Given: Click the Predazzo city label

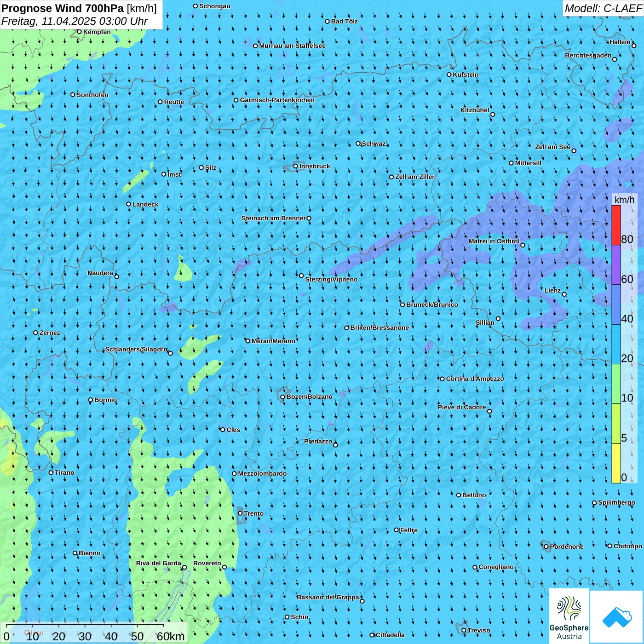Looking at the screenshot, I should 318,441.
